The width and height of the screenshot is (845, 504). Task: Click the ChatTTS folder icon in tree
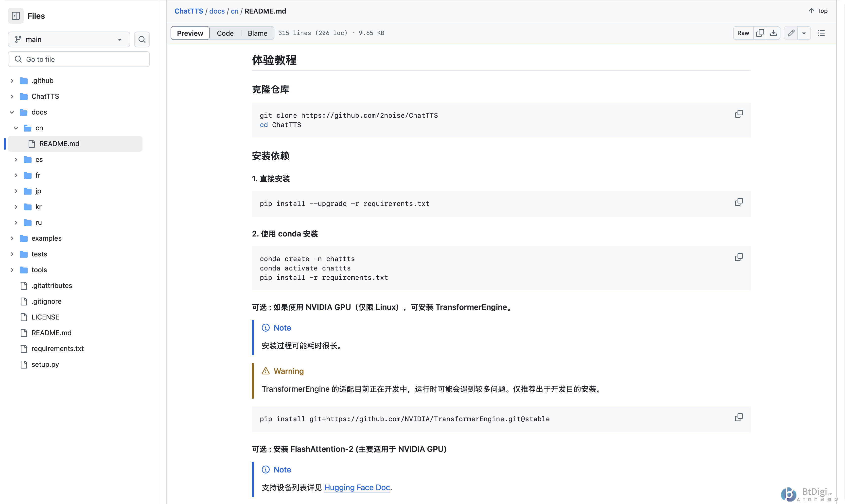pos(24,97)
